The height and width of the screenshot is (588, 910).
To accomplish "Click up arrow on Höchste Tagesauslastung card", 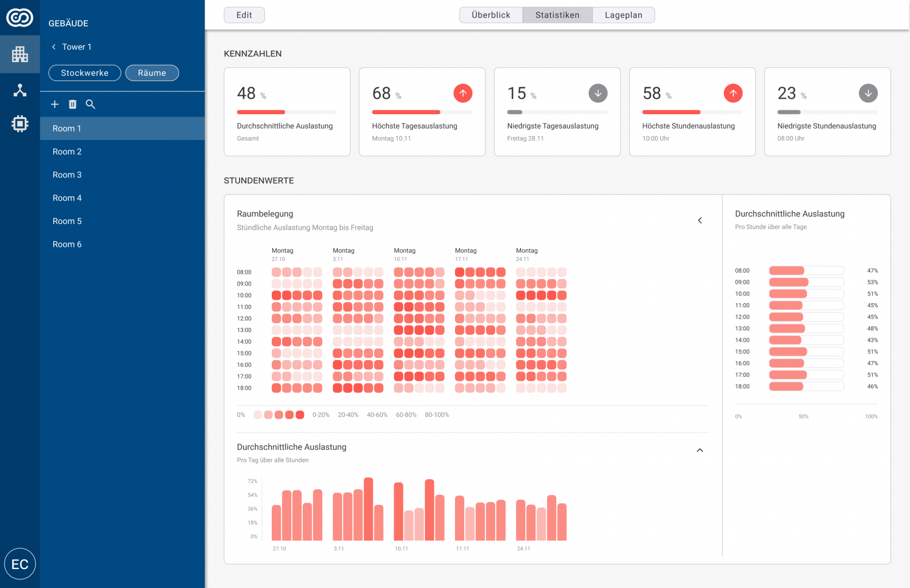I will click(x=462, y=93).
